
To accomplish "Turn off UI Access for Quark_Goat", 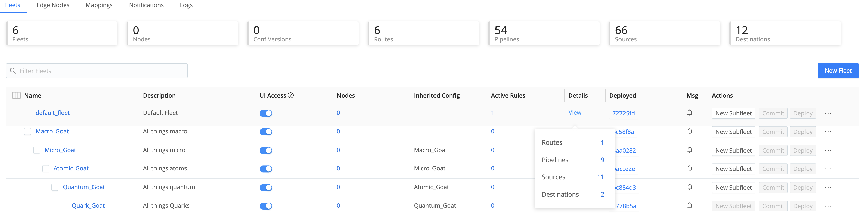I will point(266,206).
